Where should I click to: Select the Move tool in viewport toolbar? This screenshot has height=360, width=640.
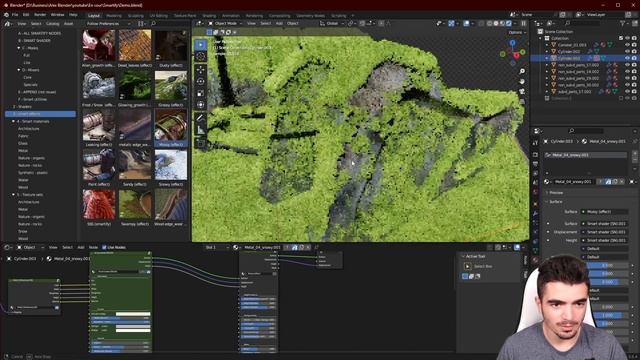200,70
